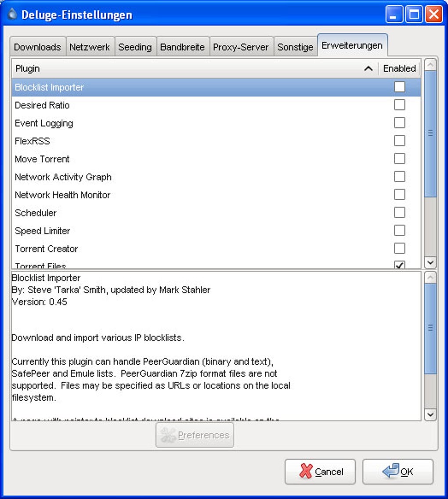
Task: Select the Torrent Creator plugin row
Action: coord(216,248)
